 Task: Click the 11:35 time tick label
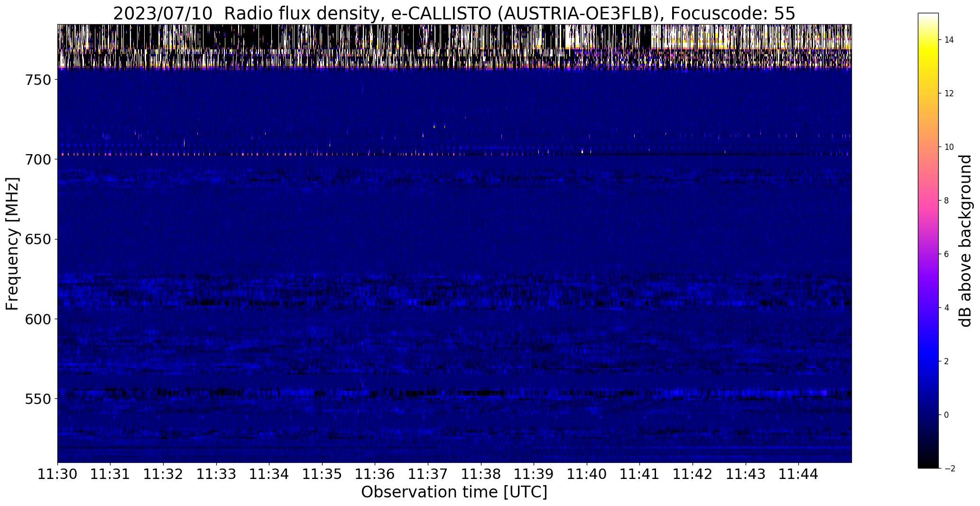click(322, 474)
